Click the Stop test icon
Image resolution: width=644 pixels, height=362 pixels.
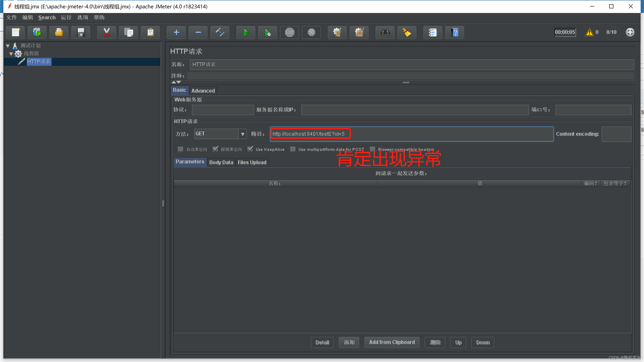click(x=289, y=32)
